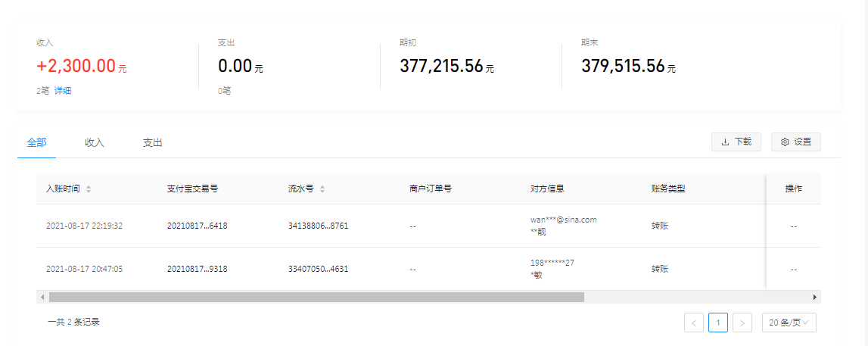Open the 20 条/页 page size dropdown
868x346 pixels.
(789, 323)
